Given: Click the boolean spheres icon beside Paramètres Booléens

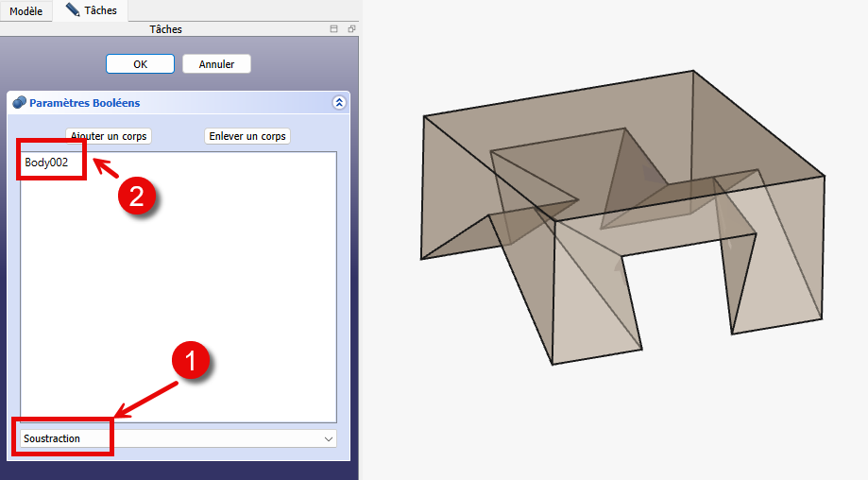Looking at the screenshot, I should (x=19, y=103).
